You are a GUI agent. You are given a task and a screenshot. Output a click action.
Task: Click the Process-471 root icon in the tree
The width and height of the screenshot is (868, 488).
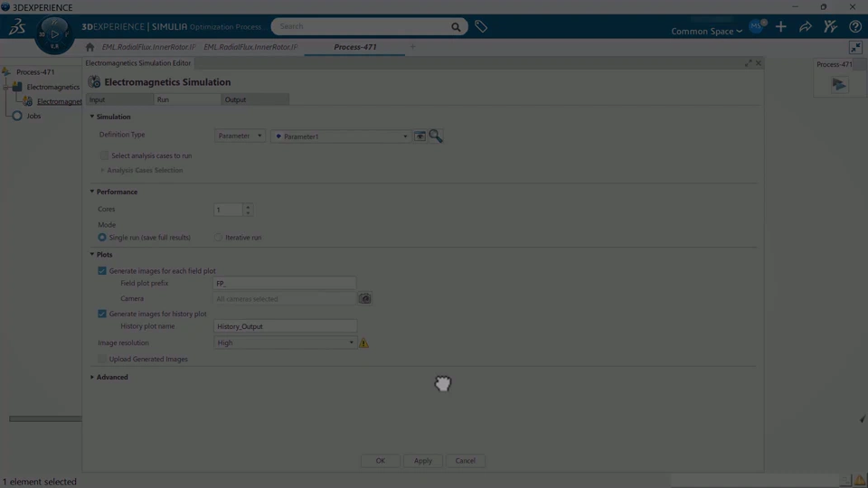click(6, 72)
